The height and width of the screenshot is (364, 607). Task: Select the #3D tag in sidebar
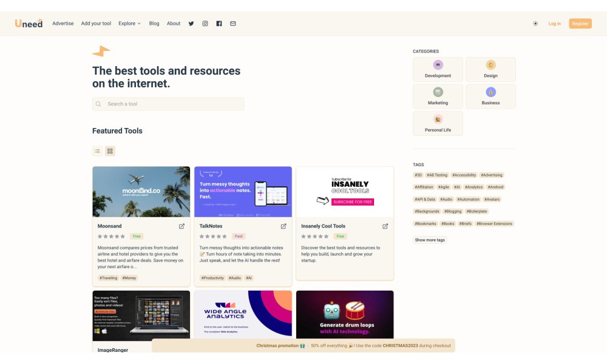point(418,175)
